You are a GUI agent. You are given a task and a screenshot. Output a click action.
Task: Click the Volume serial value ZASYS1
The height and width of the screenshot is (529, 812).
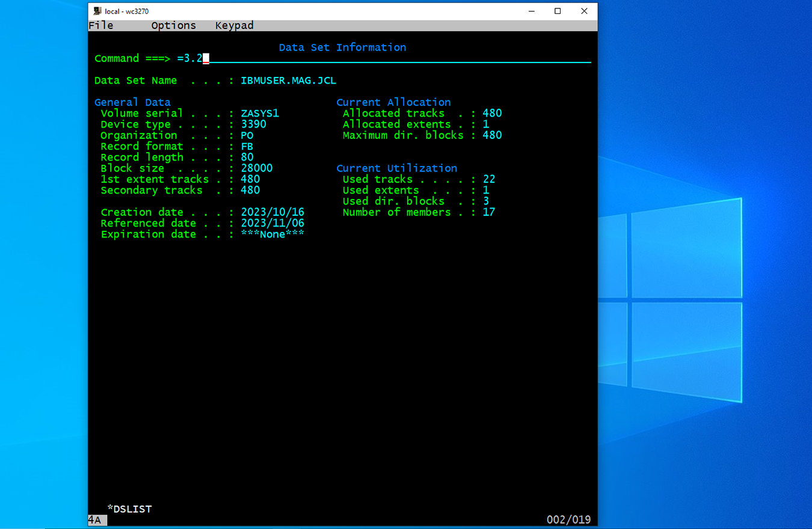pyautogui.click(x=260, y=114)
